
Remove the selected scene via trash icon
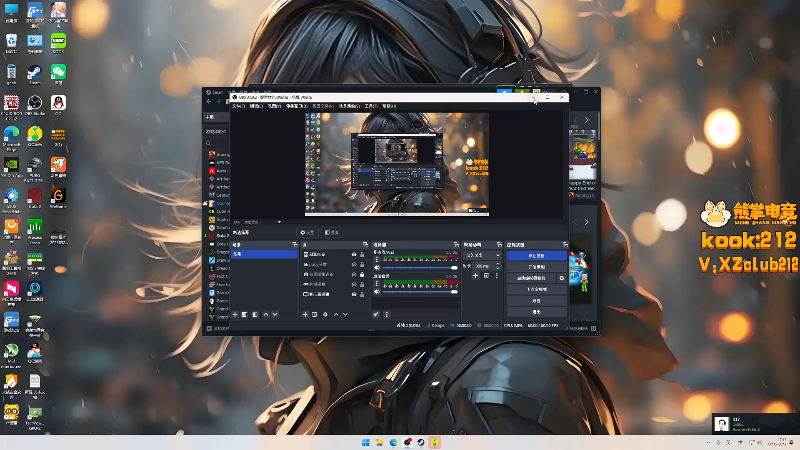[x=244, y=314]
